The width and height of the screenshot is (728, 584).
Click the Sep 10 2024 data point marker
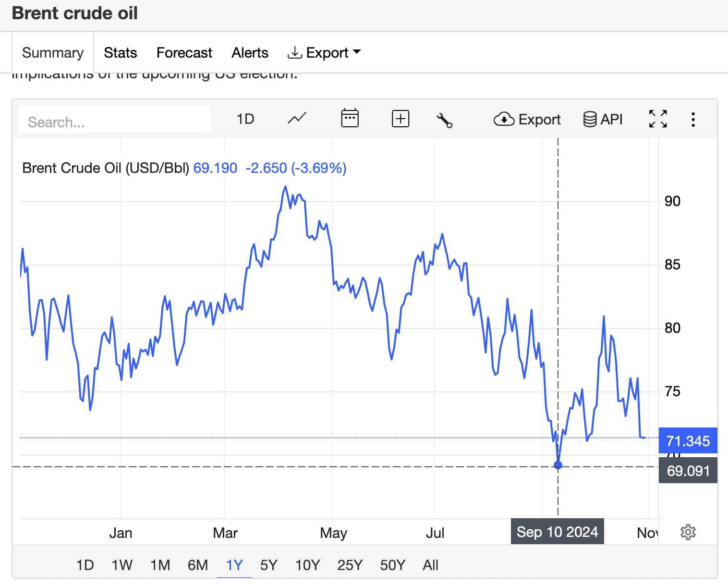(x=558, y=465)
